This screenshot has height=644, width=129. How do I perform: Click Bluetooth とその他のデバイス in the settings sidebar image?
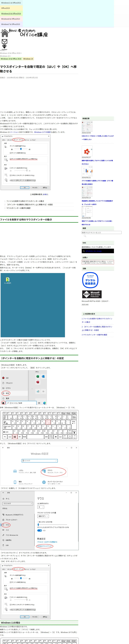tap(13, 515)
